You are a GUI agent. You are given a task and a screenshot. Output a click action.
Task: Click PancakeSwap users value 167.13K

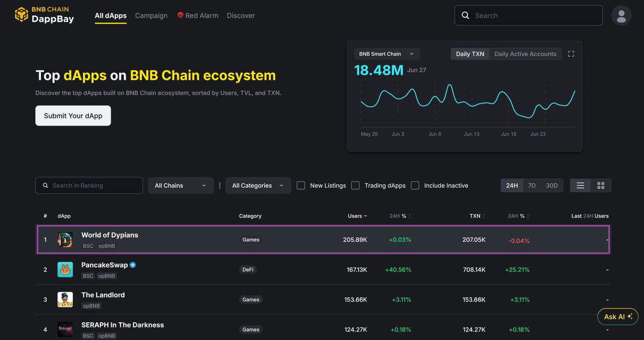[357, 270]
